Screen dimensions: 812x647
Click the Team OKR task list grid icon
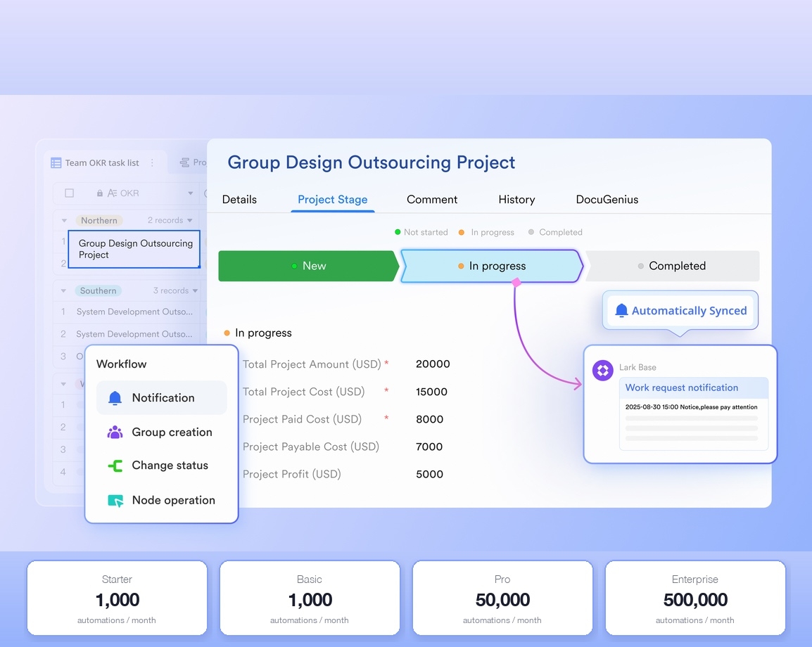56,163
